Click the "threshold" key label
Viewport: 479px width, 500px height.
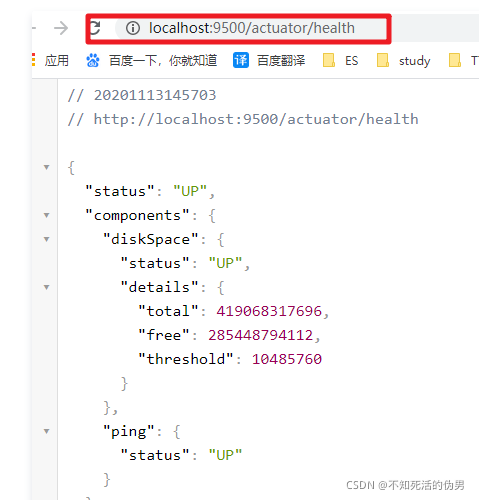(186, 359)
